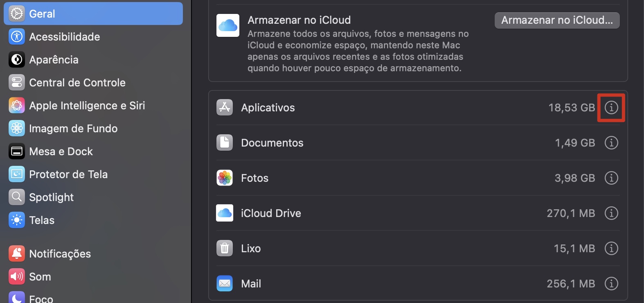Click the Mesa e Dock icon
The image size is (644, 303).
(17, 151)
